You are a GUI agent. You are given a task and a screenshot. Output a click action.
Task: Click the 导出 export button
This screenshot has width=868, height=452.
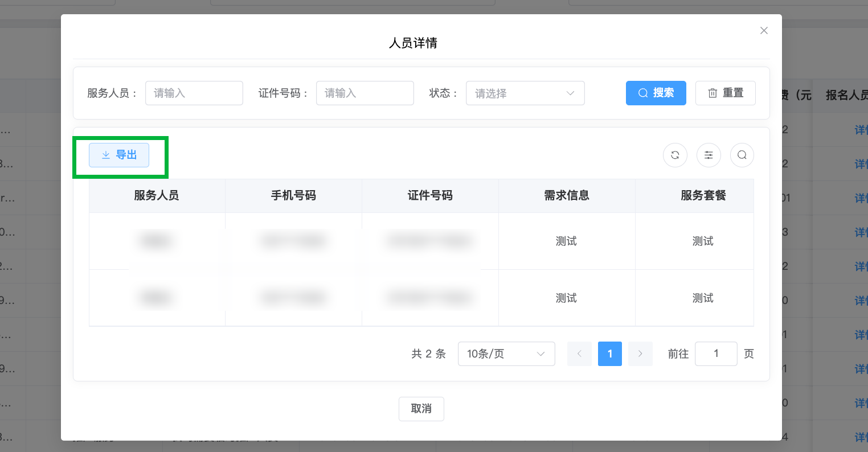click(119, 155)
